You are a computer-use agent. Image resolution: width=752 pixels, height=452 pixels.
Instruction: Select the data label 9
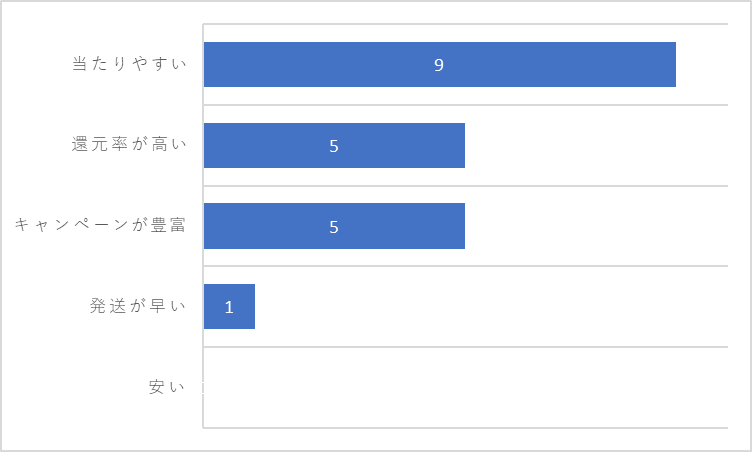pyautogui.click(x=439, y=65)
